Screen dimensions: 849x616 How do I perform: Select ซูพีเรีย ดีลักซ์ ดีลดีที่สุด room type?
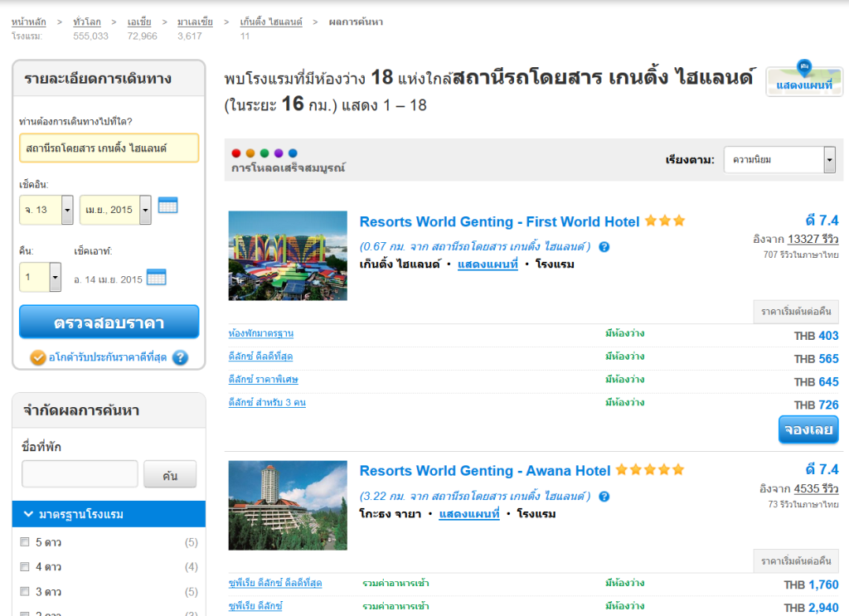[275, 583]
